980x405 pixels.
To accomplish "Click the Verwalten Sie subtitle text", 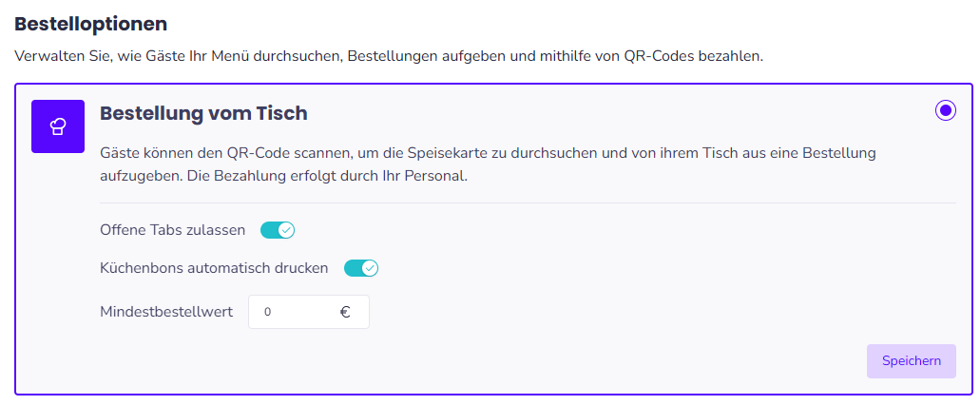I will [x=389, y=56].
